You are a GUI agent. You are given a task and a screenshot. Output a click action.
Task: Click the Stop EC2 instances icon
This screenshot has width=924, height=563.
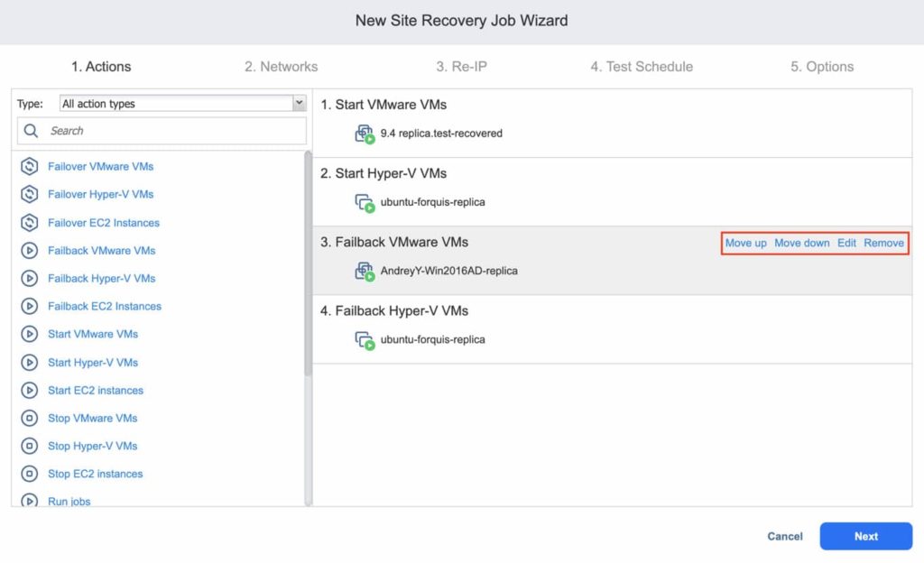click(x=30, y=473)
